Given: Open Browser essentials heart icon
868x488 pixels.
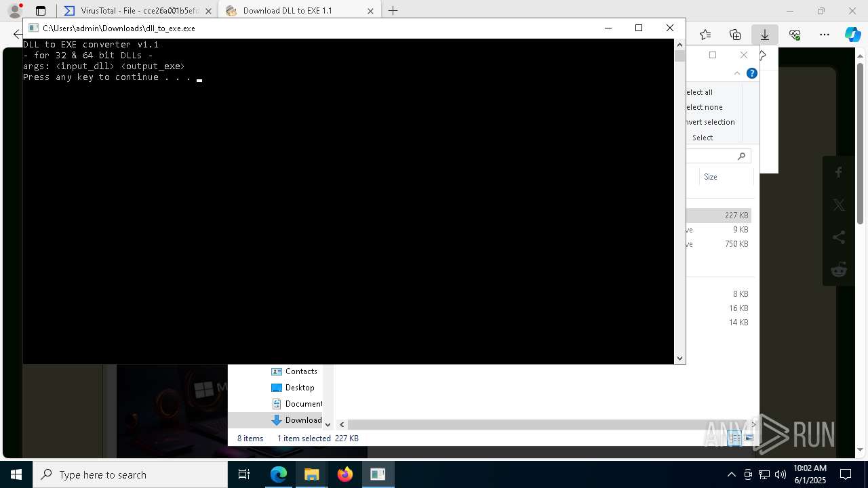Looking at the screenshot, I should [x=795, y=35].
